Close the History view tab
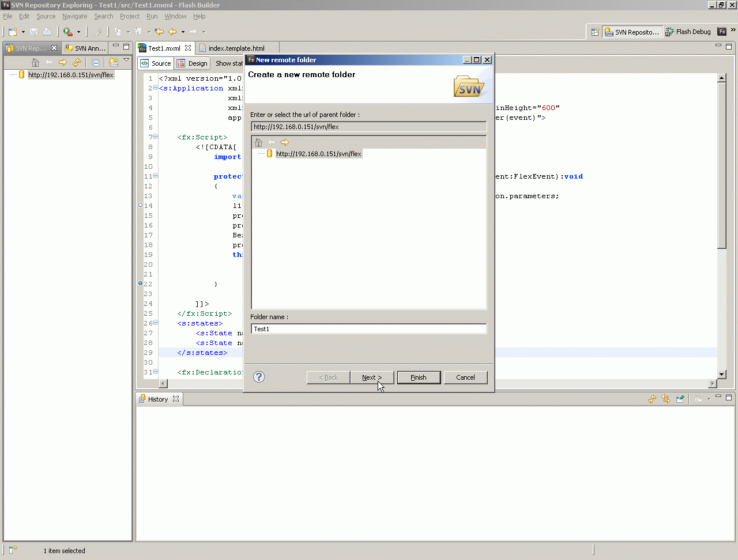The image size is (738, 560). (176, 399)
